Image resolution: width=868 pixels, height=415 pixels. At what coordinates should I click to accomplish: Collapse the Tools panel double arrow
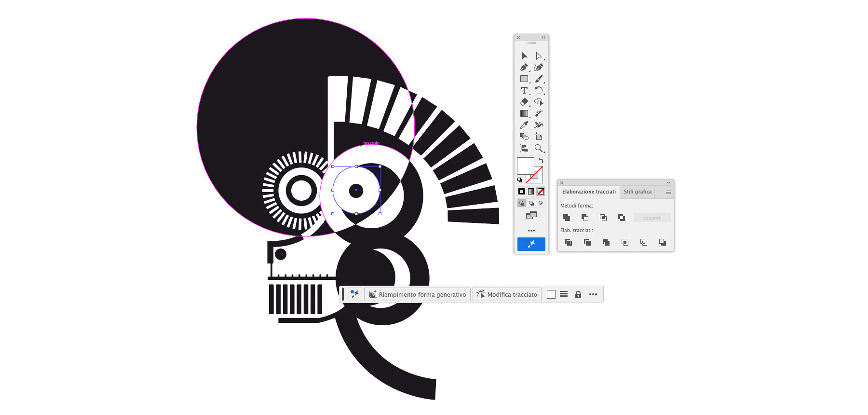point(543,38)
